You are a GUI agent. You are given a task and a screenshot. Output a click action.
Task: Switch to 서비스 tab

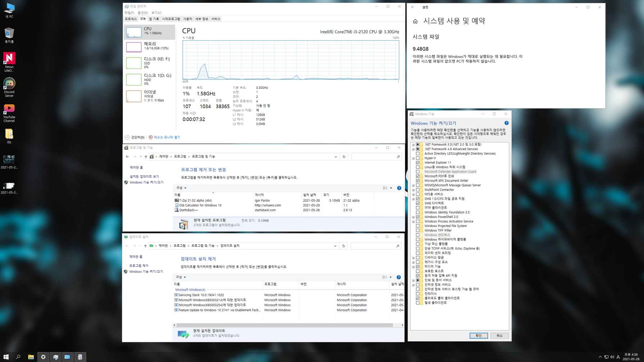[x=216, y=19]
